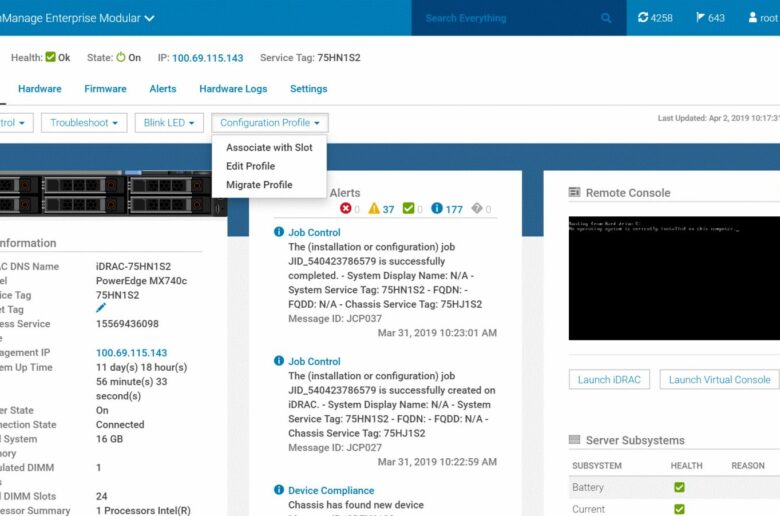Click the Connected connection state value
Image resolution: width=780 pixels, height=516 pixels.
tap(120, 424)
